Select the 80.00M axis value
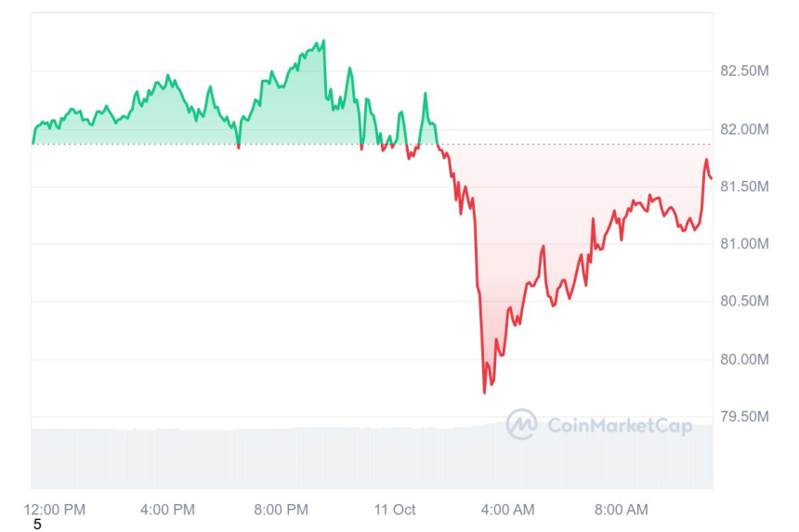 [744, 359]
